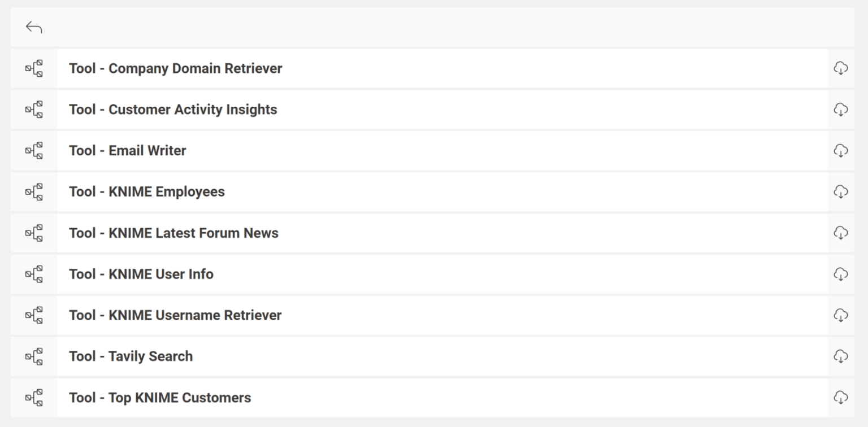Download the KNIME Employees tool

(x=841, y=192)
